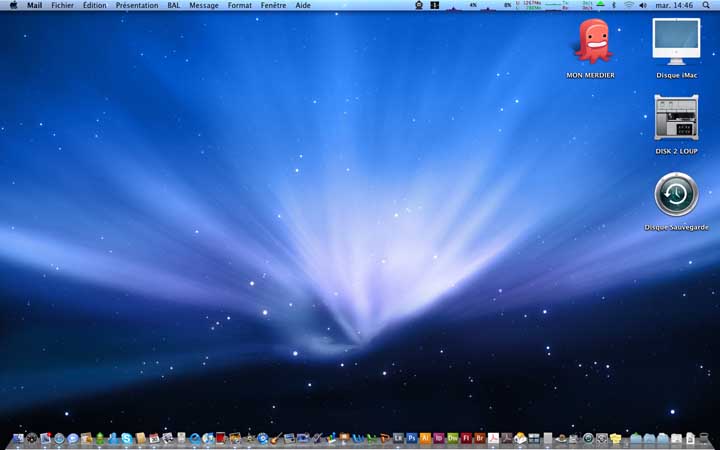Show the volume control in menu bar
The width and height of the screenshot is (720, 450).
point(643,5)
